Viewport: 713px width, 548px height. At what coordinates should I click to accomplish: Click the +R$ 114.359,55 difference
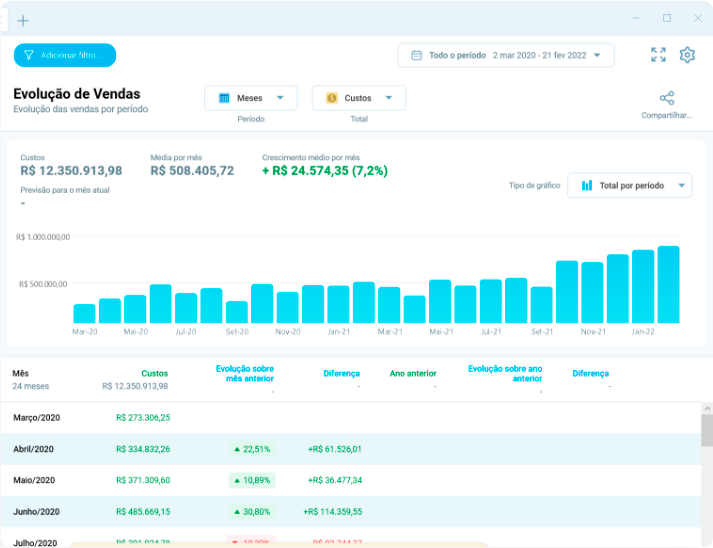click(333, 512)
